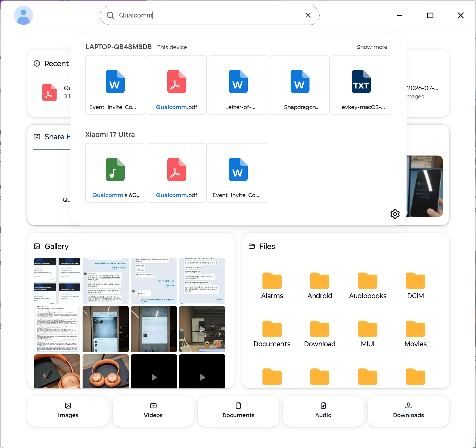
Task: View orange headphones photo in Gallery
Action: click(x=106, y=371)
